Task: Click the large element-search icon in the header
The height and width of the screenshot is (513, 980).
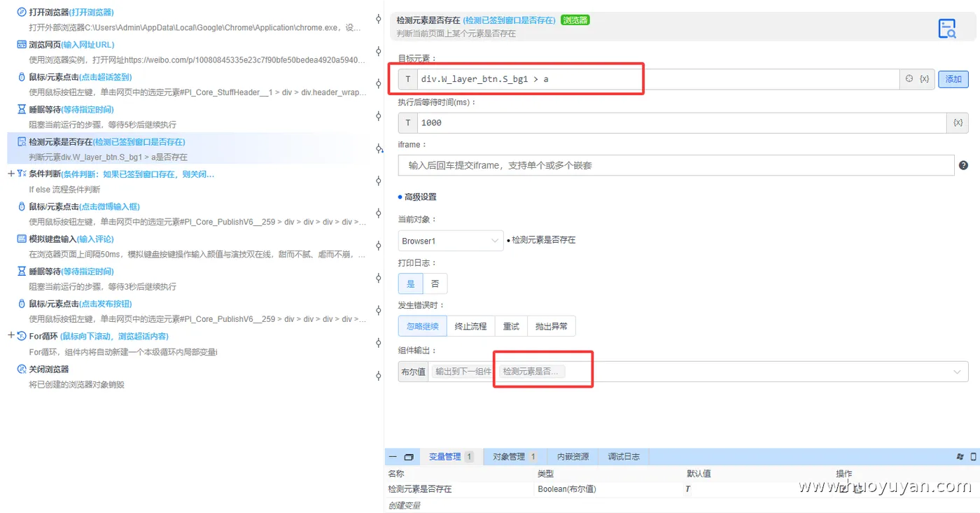Action: [x=947, y=28]
